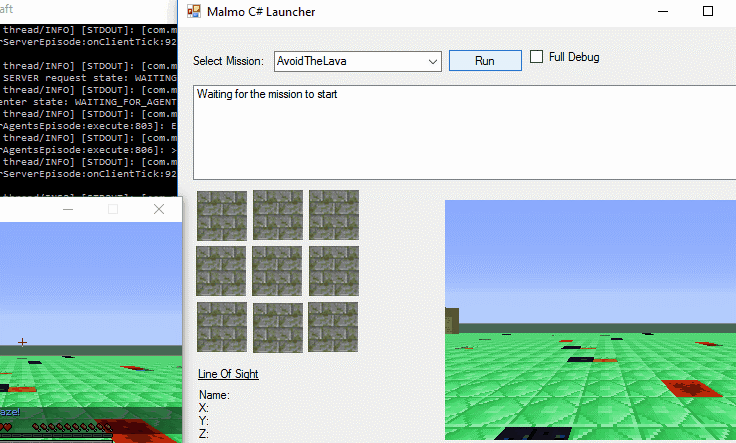The image size is (736, 443).
Task: Click the Z coordinate label
Action: [203, 434]
